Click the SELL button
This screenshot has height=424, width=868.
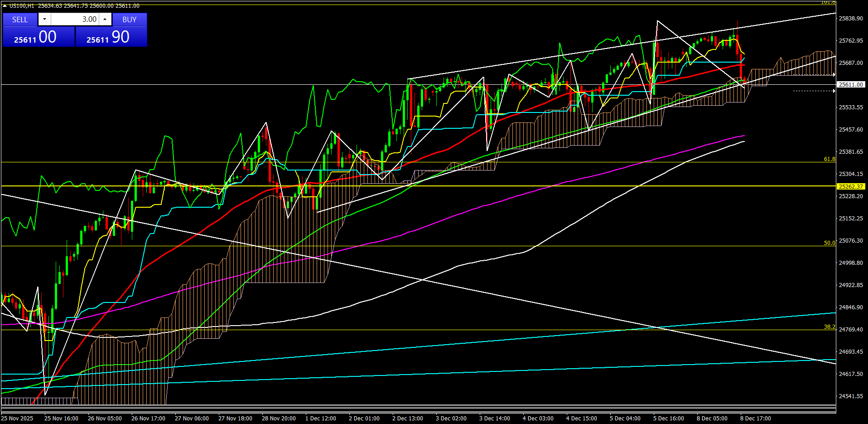pos(20,19)
